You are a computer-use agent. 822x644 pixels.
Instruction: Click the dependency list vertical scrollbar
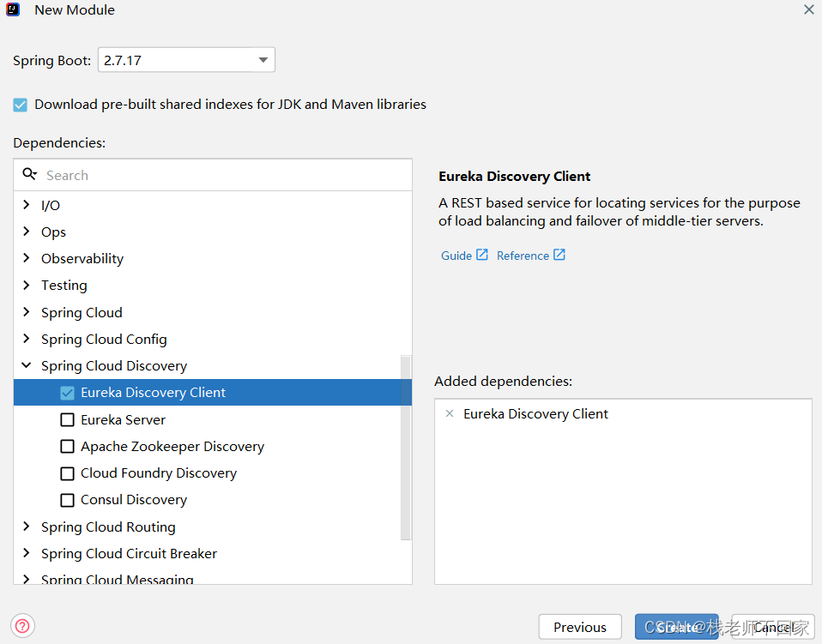click(406, 448)
